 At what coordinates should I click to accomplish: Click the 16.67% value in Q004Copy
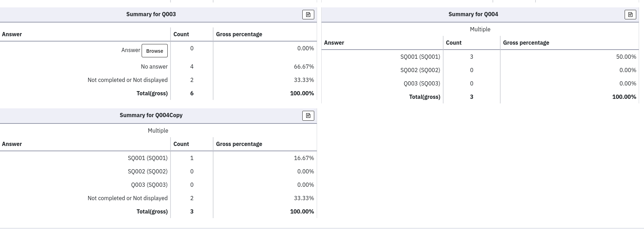pos(304,158)
